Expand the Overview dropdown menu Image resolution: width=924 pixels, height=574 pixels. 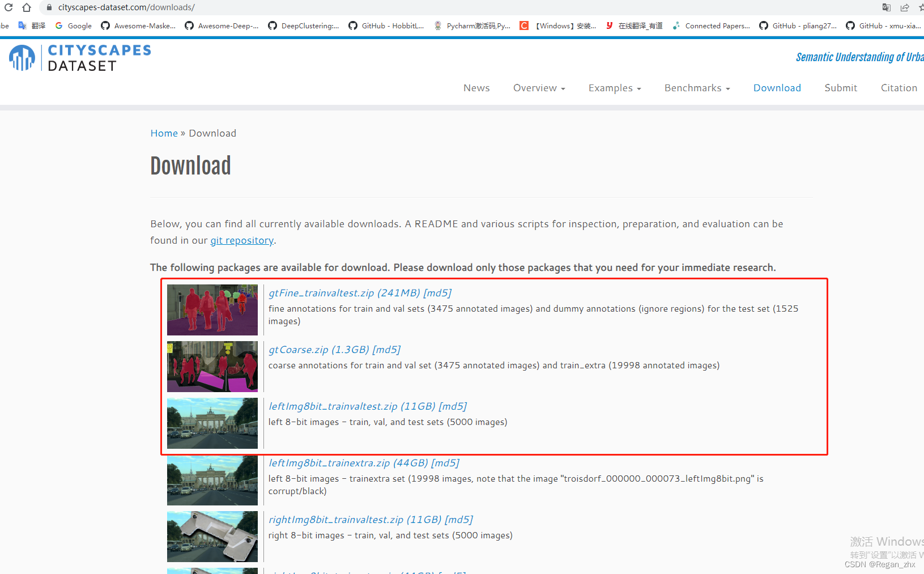[x=539, y=88]
